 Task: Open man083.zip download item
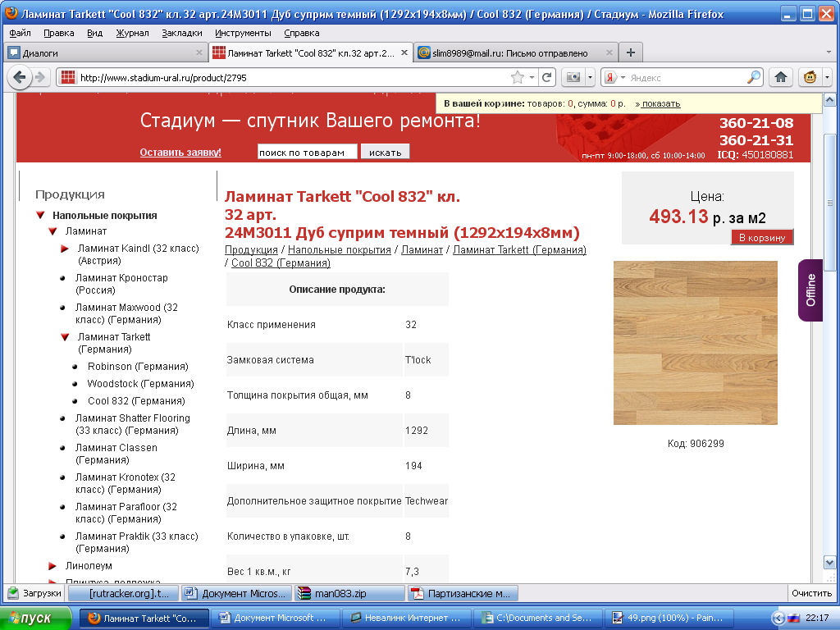349,593
